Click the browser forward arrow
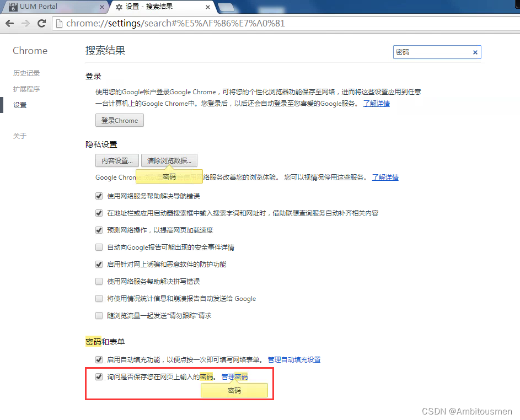520x420 pixels. (25, 23)
